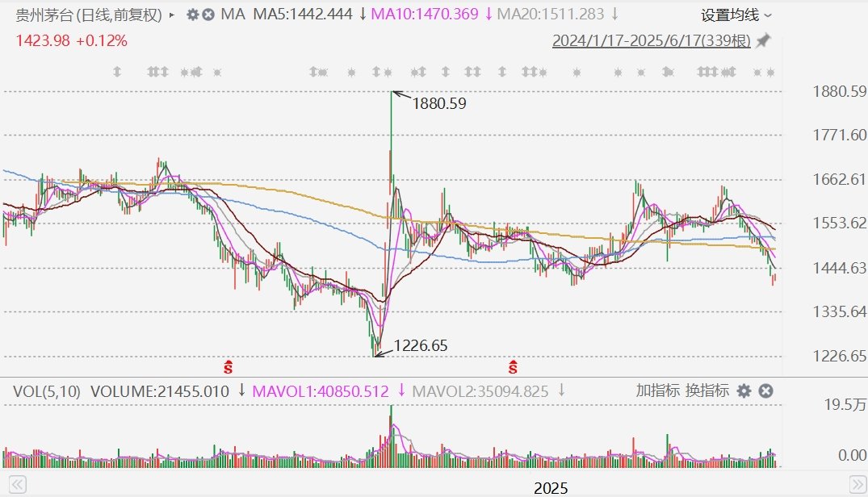Select the earlier red S marker under the chart
868x497 pixels.
click(x=228, y=366)
